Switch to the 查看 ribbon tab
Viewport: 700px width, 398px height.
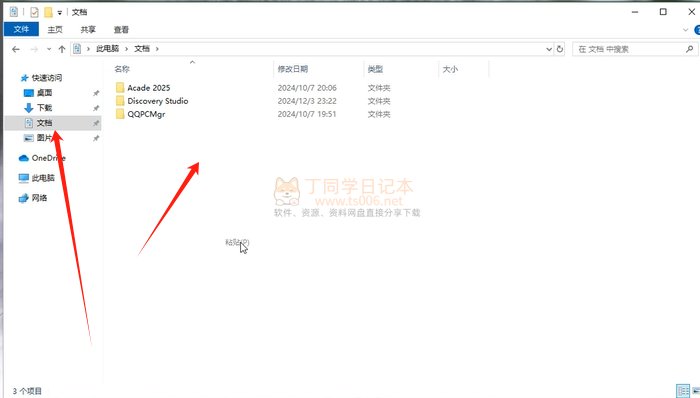pyautogui.click(x=121, y=29)
